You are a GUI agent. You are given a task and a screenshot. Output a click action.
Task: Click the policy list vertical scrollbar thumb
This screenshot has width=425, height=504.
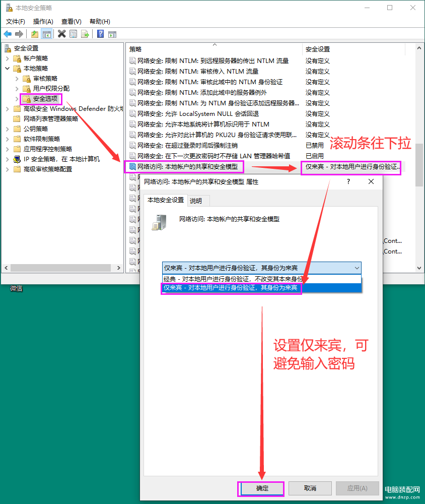[419, 165]
